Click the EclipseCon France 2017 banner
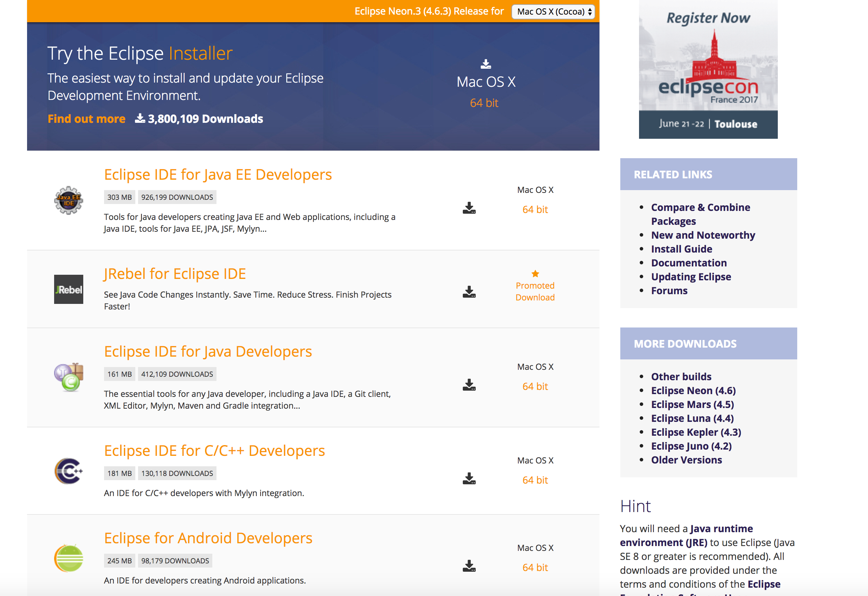Viewport: 868px width, 596px height. pos(708,69)
